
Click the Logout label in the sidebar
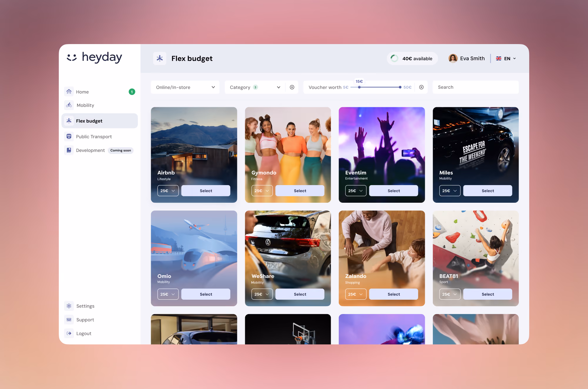click(84, 333)
